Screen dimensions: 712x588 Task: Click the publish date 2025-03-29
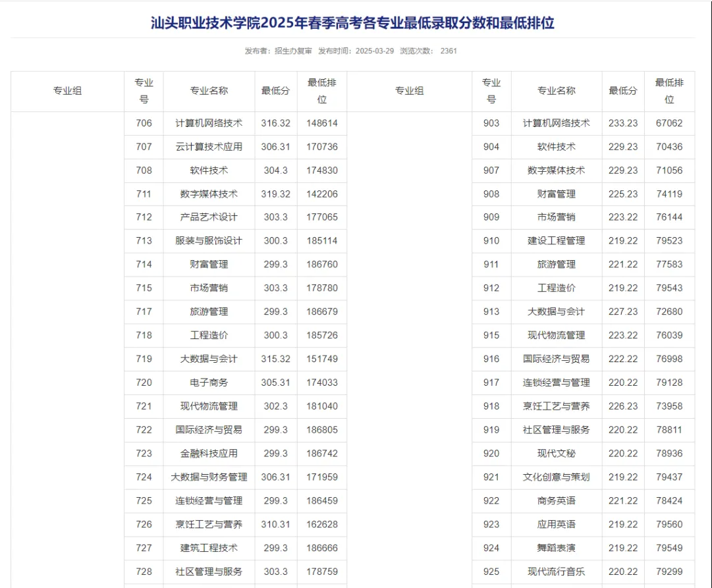(x=374, y=51)
